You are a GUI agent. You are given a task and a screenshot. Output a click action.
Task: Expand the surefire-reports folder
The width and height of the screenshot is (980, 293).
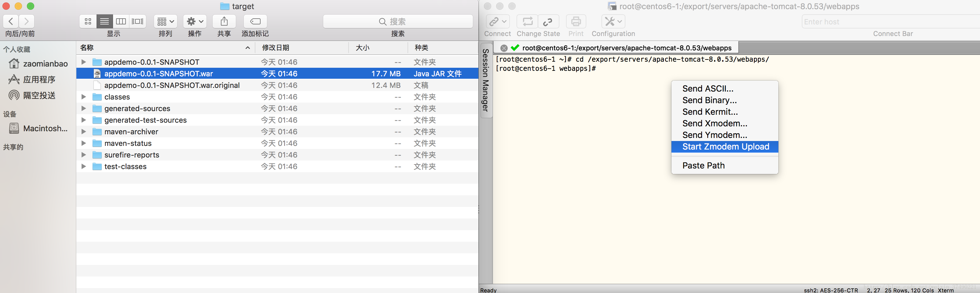point(84,155)
